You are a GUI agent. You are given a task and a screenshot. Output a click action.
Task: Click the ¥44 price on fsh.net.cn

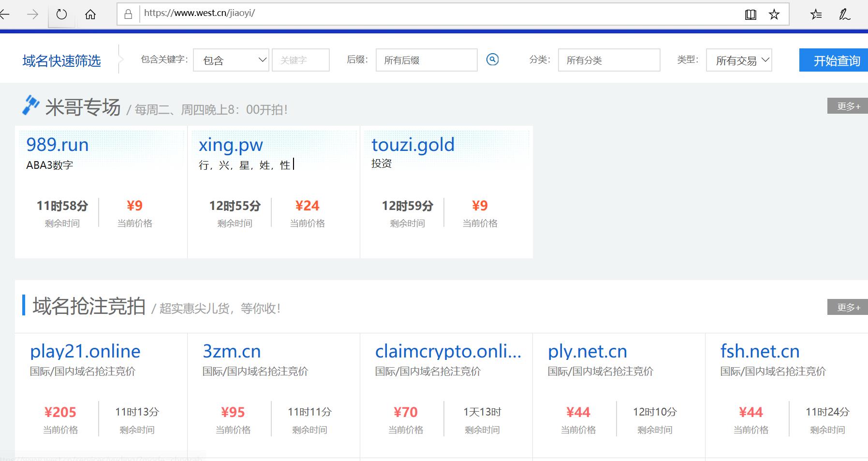(751, 412)
